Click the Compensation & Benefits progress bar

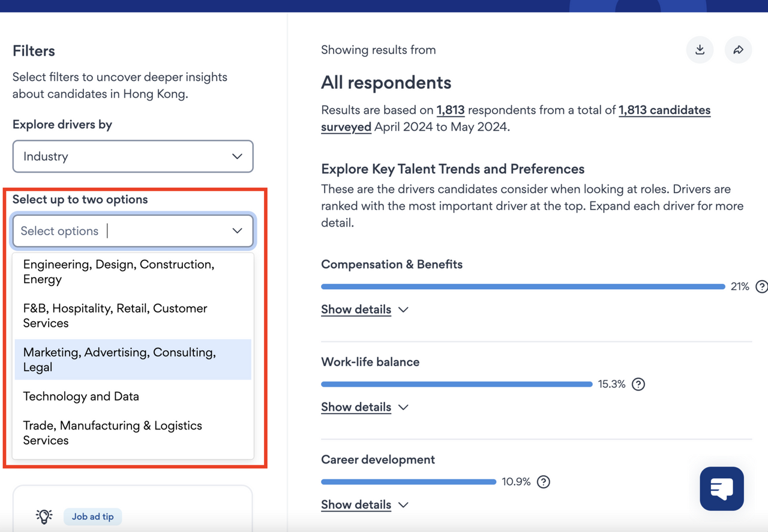tap(523, 287)
